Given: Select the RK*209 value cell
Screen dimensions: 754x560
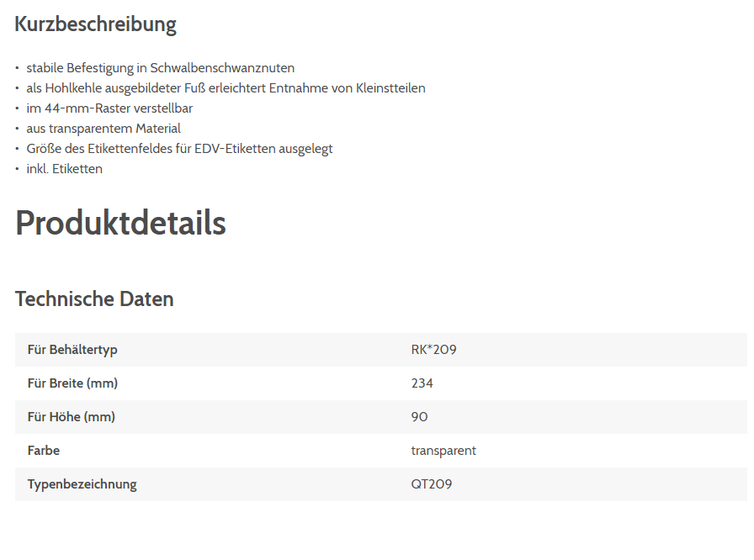Looking at the screenshot, I should [x=433, y=350].
